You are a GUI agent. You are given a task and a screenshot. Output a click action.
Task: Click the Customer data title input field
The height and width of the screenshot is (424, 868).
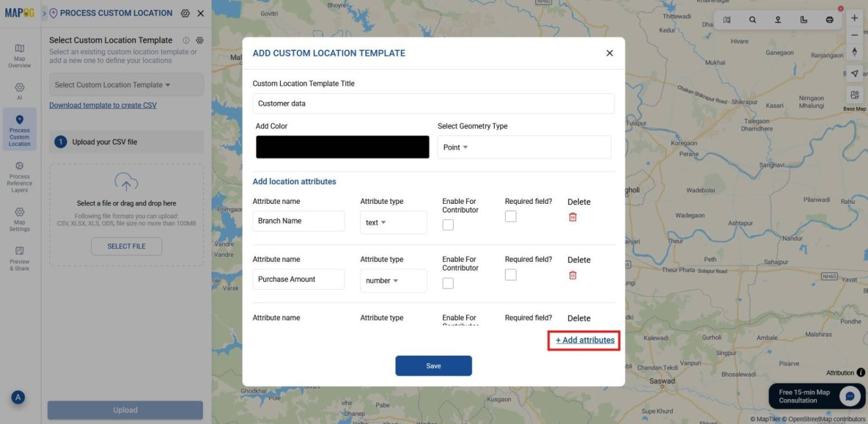pyautogui.click(x=433, y=103)
